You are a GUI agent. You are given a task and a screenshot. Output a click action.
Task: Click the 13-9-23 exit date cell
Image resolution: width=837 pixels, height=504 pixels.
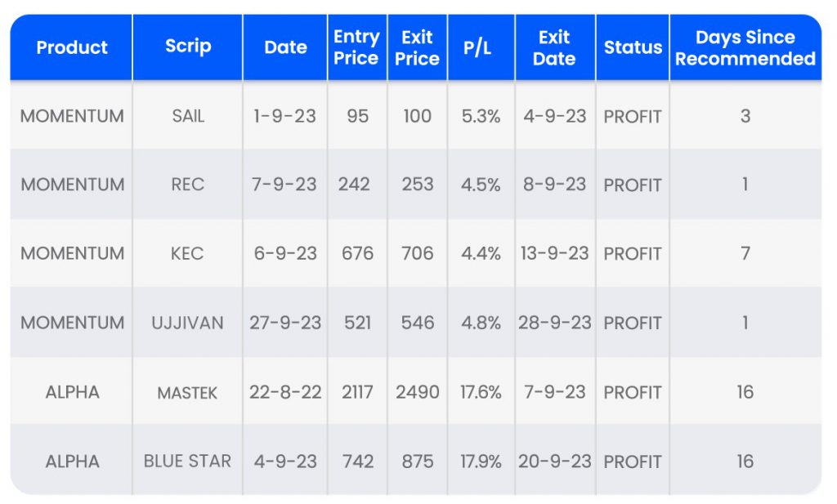(x=554, y=253)
